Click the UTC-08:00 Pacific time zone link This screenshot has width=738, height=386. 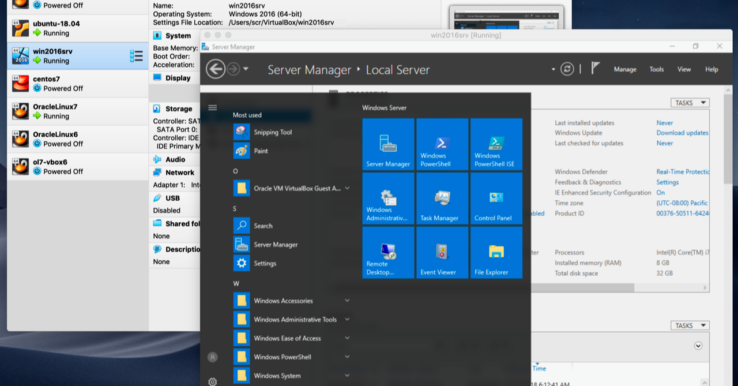(x=682, y=203)
